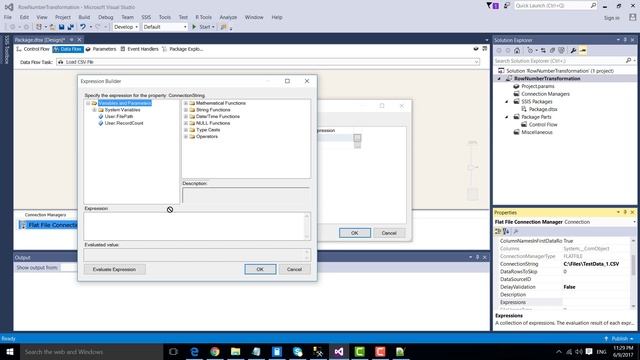
Task: Click the Sign in link
Action: (x=611, y=18)
